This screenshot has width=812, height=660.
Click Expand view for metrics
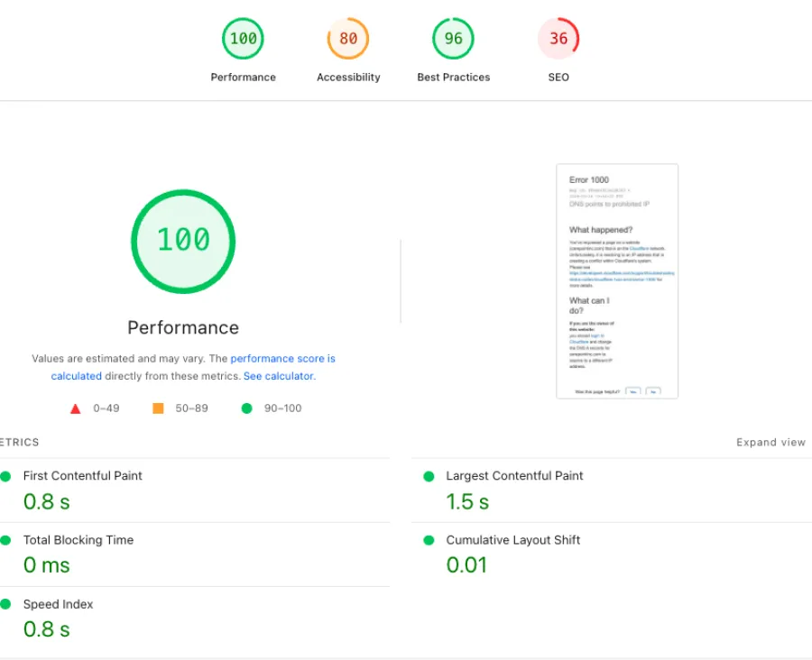(x=770, y=442)
